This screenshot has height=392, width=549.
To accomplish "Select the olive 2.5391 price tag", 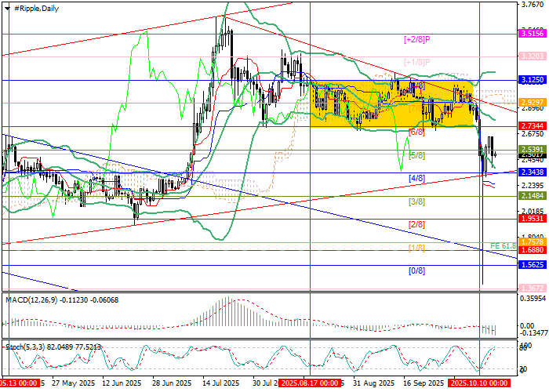I will 533,148.
